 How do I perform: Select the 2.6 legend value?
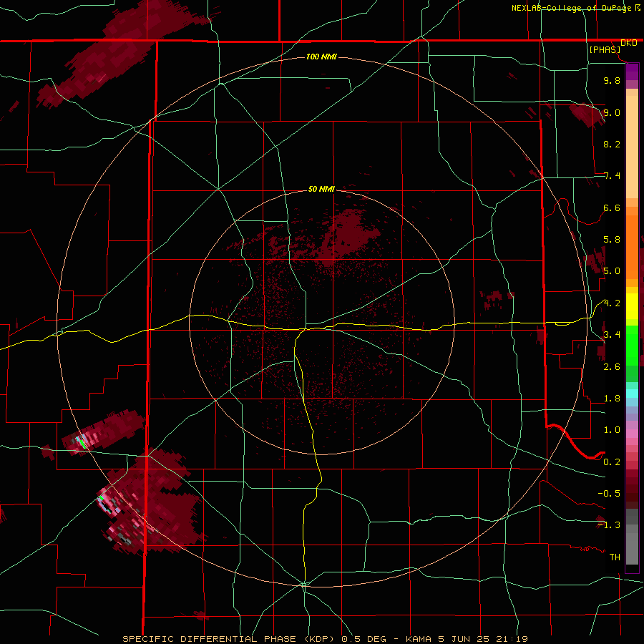(612, 366)
